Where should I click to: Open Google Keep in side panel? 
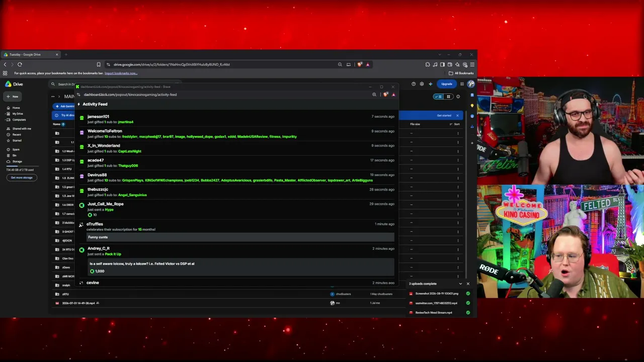pyautogui.click(x=472, y=106)
